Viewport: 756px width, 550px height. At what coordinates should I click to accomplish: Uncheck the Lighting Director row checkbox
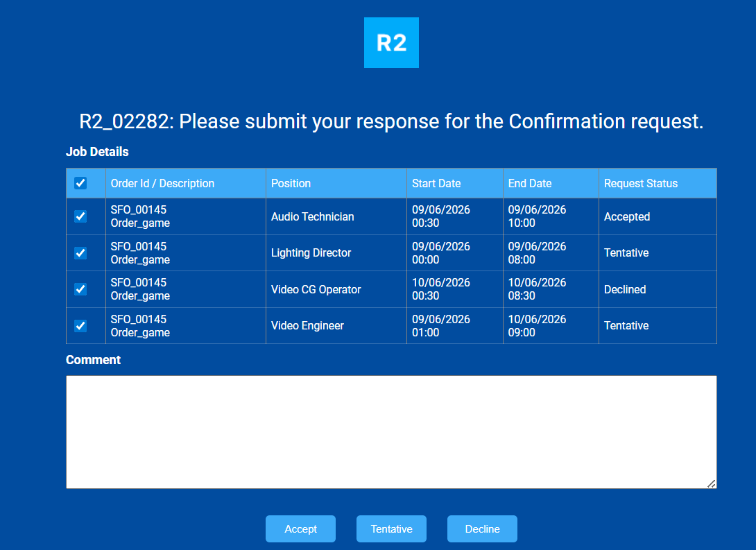pos(80,253)
